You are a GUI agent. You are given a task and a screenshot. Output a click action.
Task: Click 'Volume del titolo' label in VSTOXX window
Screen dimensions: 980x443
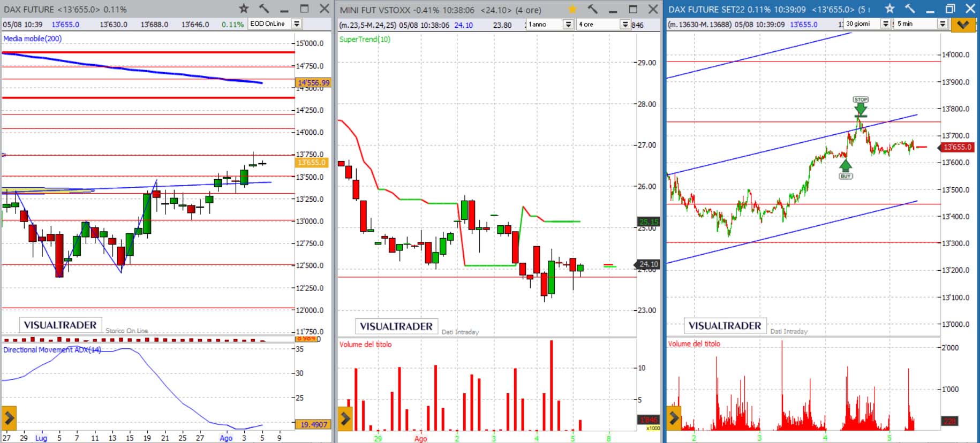coord(365,344)
